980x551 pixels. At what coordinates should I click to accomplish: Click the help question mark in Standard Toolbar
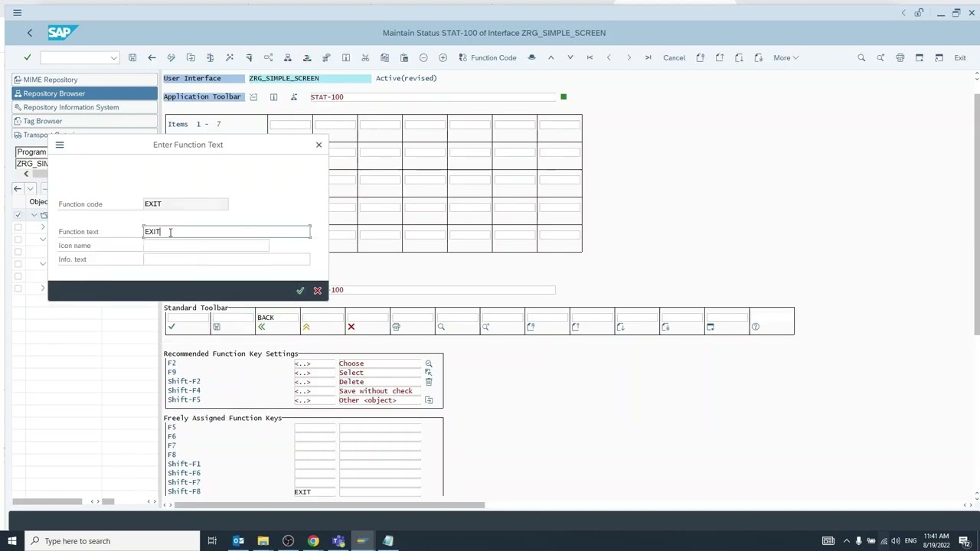click(x=756, y=327)
